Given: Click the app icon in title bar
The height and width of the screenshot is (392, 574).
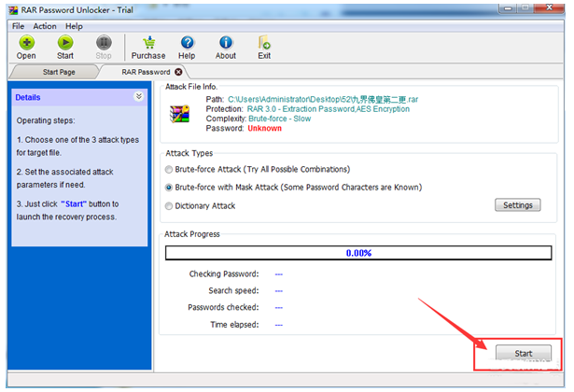Looking at the screenshot, I should tap(14, 10).
